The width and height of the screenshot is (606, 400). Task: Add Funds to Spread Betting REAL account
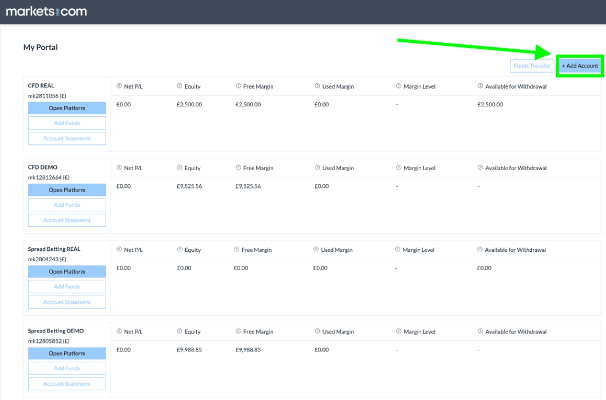point(67,286)
